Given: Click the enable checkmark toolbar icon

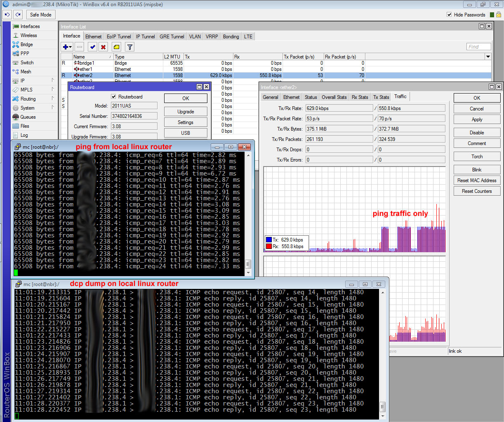Looking at the screenshot, I should tap(92, 47).
